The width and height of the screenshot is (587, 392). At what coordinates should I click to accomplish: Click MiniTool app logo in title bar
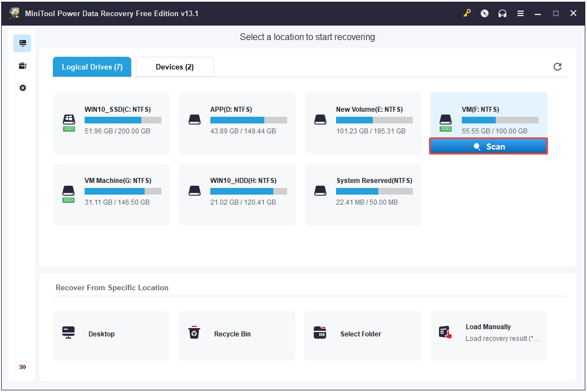click(14, 13)
